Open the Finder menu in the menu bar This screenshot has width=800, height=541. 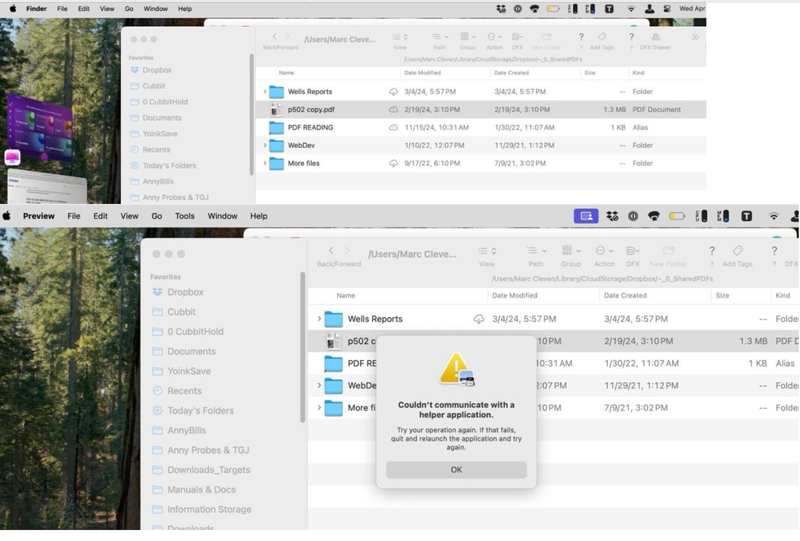[36, 8]
